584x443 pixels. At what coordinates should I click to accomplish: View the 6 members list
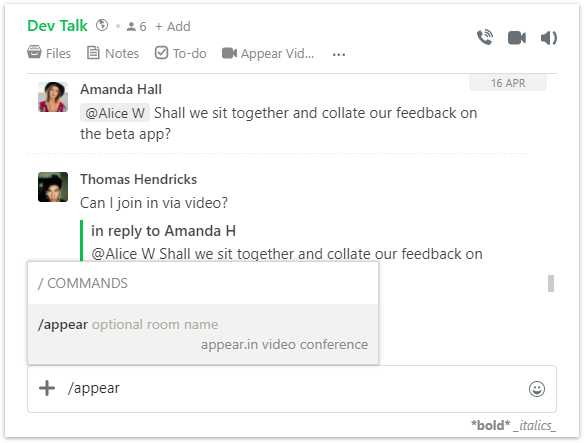pyautogui.click(x=136, y=26)
